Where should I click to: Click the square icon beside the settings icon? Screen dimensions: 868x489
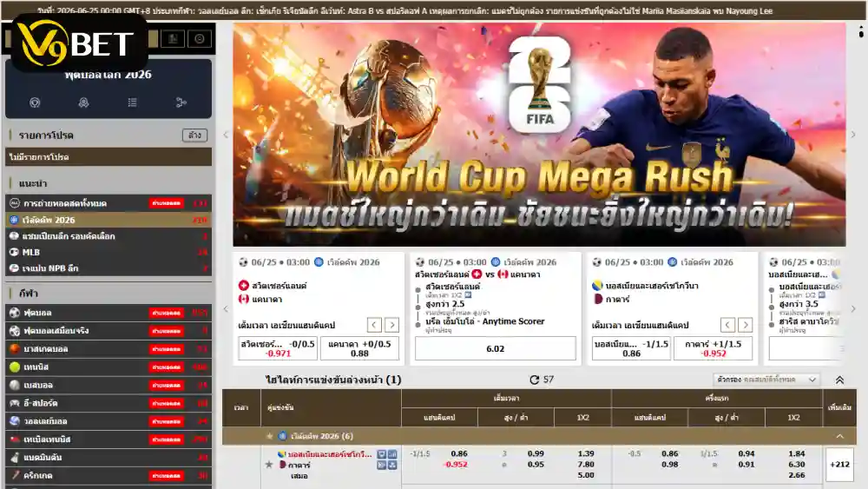[173, 39]
